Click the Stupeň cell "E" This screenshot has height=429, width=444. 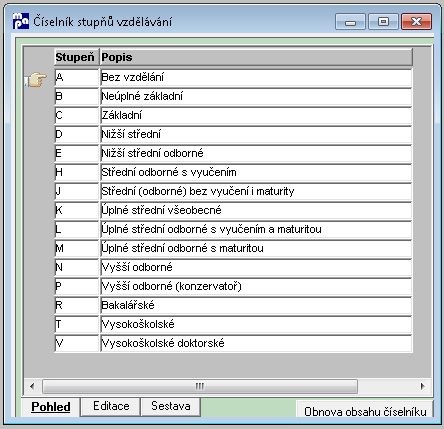76,154
